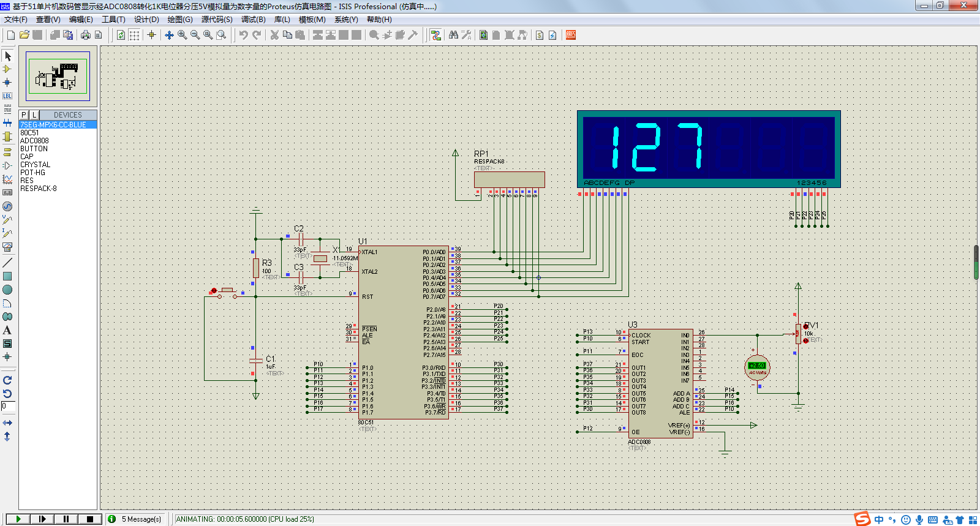This screenshot has width=980, height=526.
Task: Select the 2D circle graphics tool
Action: [7, 290]
